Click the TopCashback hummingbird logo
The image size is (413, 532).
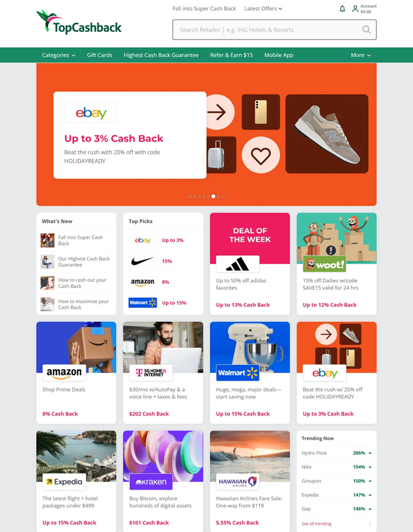[79, 22]
